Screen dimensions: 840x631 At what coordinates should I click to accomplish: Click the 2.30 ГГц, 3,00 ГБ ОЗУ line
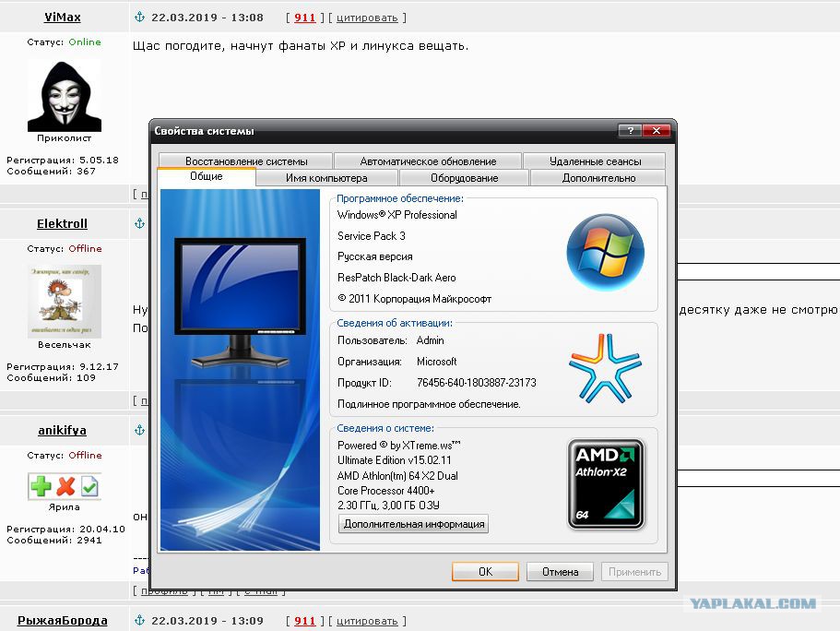[x=388, y=505]
